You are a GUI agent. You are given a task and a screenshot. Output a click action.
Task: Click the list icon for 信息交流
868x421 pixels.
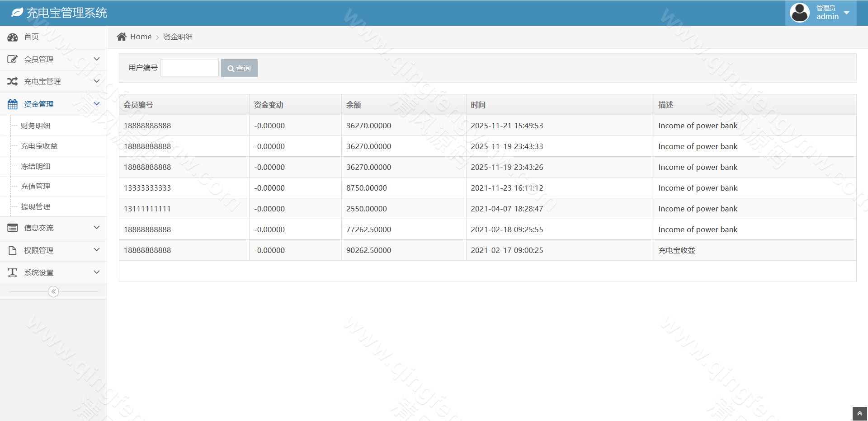(13, 228)
